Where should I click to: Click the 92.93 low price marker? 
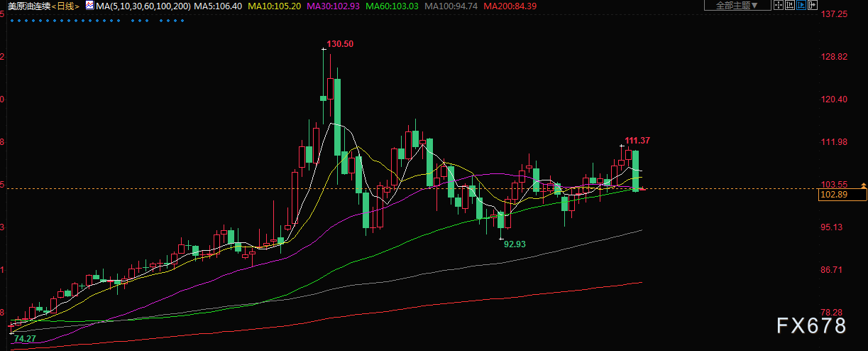pos(515,244)
